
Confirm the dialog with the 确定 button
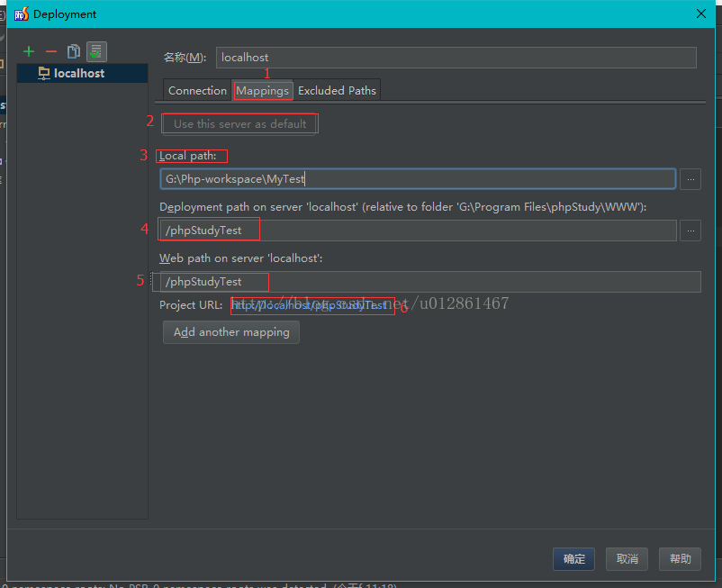click(573, 559)
